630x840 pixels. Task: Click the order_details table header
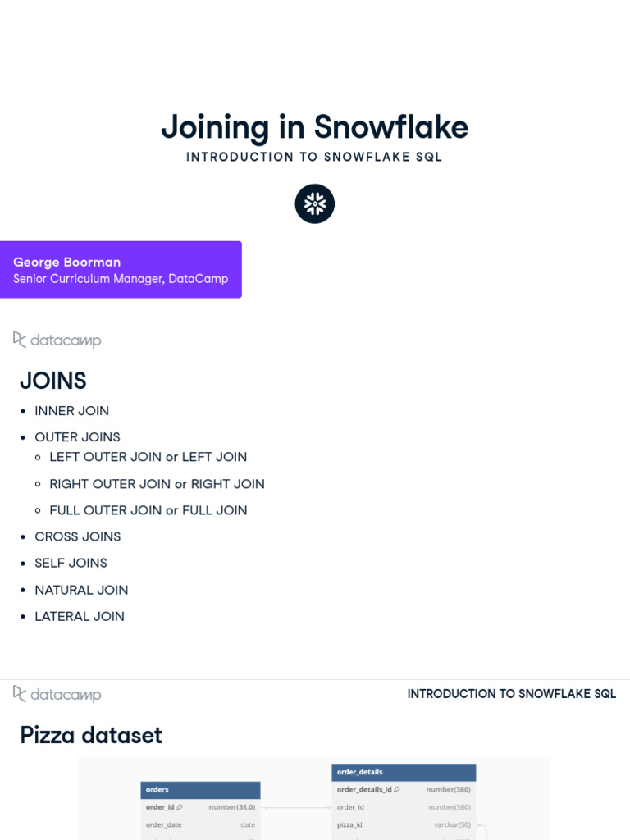pos(404,772)
